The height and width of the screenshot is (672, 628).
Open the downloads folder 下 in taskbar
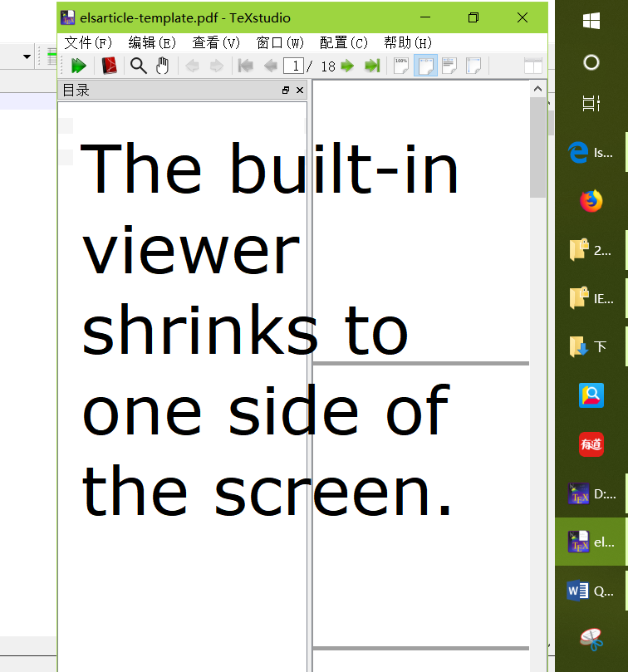point(591,346)
